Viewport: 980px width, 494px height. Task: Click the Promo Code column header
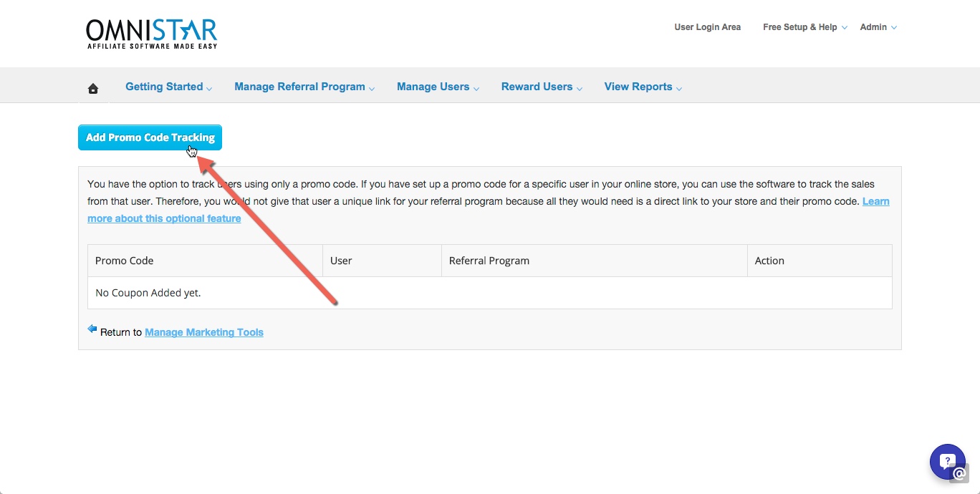point(124,260)
